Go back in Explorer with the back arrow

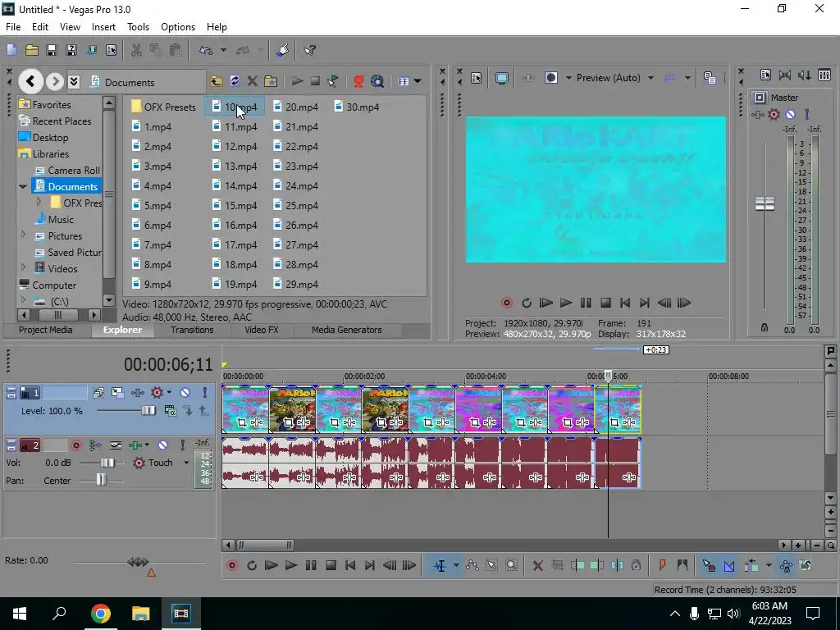point(30,81)
